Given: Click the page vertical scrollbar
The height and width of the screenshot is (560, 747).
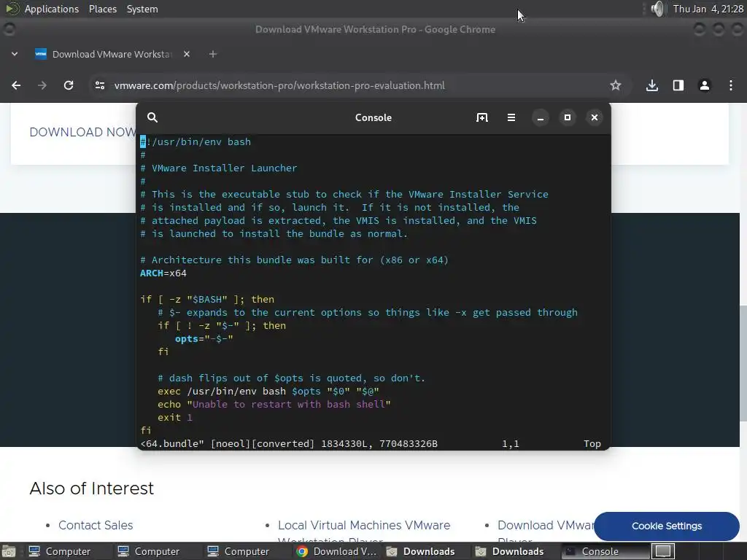Looking at the screenshot, I should pos(743,362).
